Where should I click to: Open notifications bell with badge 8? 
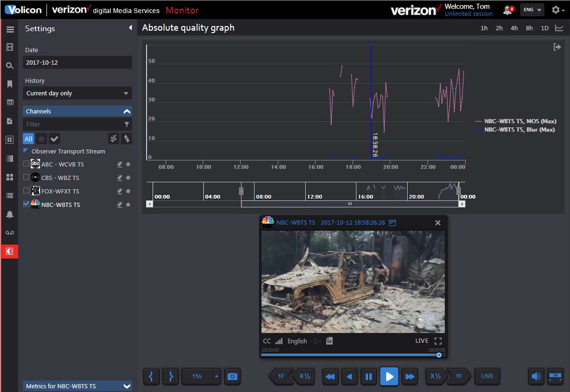click(x=509, y=10)
